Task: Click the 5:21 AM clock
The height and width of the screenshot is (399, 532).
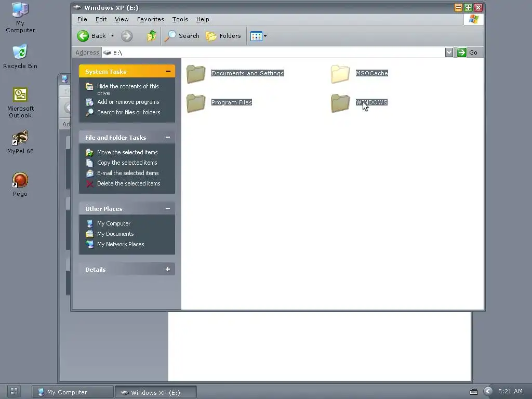Action: point(510,391)
